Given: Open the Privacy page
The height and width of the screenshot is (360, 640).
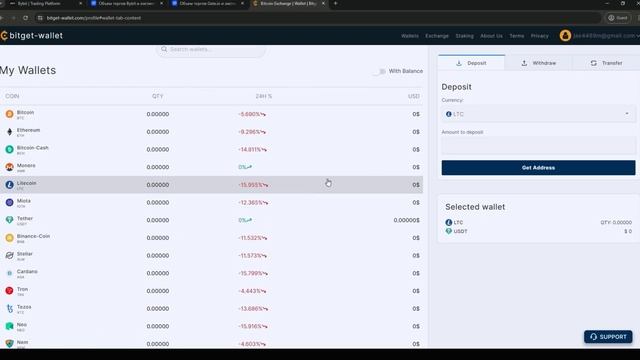Looking at the screenshot, I should (x=540, y=36).
